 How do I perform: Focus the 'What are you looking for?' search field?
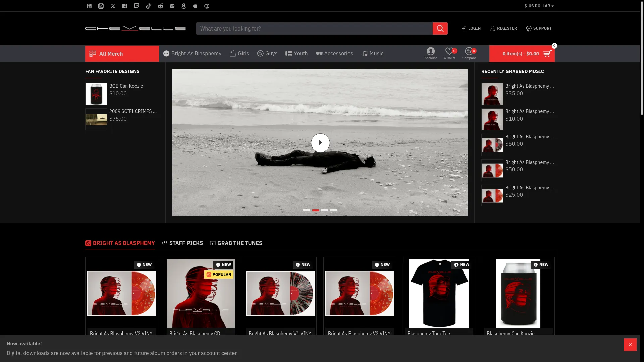point(314,28)
